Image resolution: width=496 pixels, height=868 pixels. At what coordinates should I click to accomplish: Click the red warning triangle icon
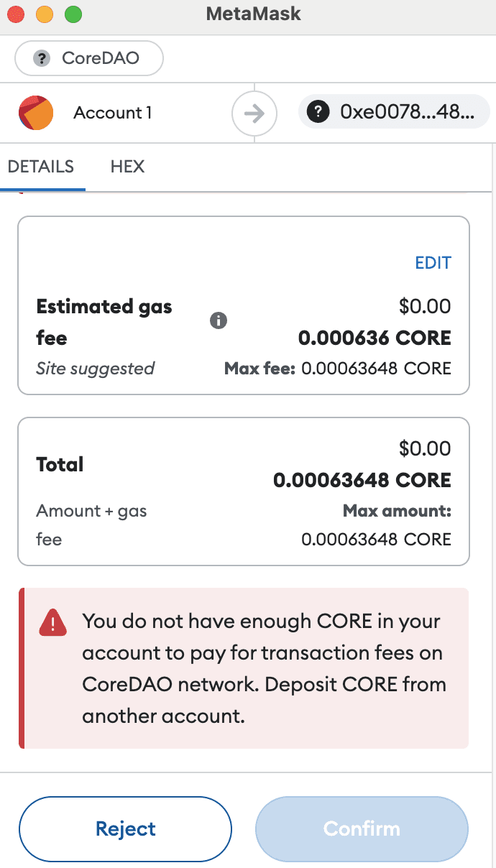[53, 622]
